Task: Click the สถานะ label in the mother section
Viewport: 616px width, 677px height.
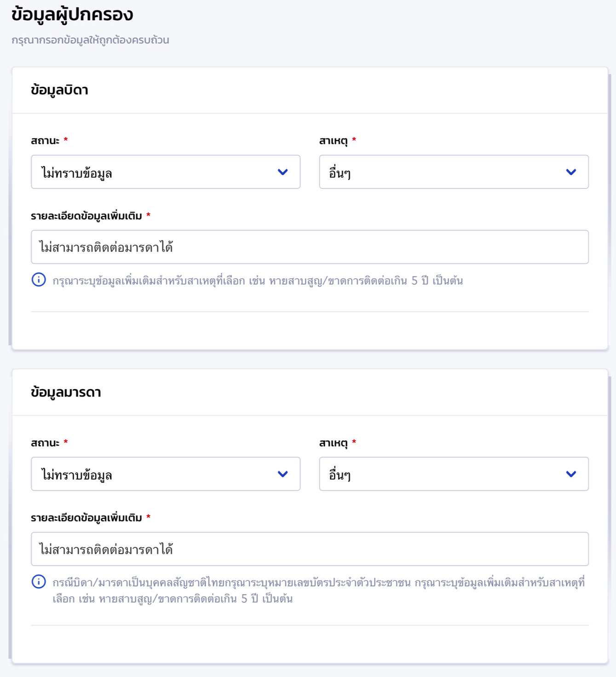Action: coord(45,443)
